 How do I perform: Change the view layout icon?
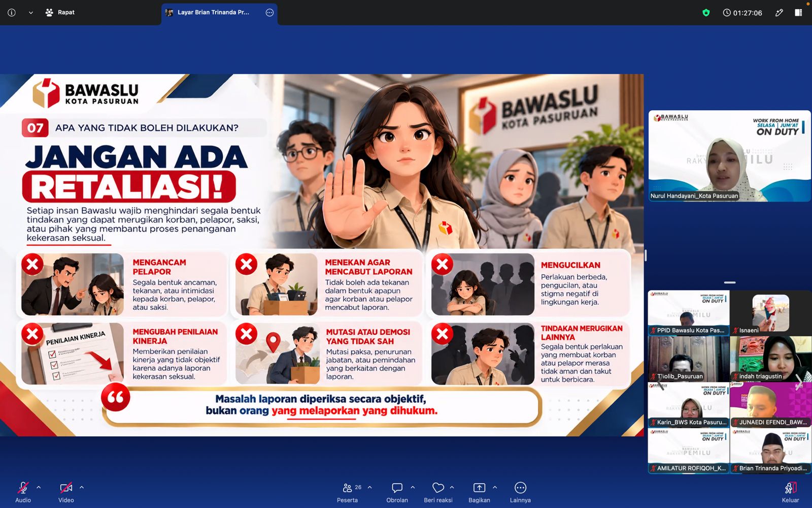click(x=798, y=13)
